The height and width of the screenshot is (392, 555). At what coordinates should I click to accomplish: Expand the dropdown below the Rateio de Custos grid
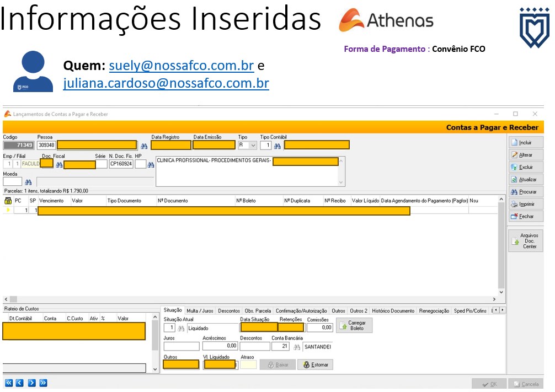(155, 368)
